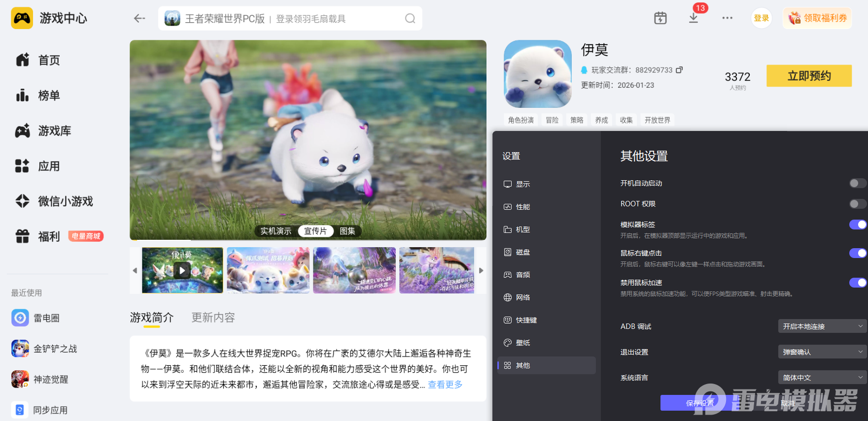
Task: Open 网络 network settings
Action: click(547, 297)
